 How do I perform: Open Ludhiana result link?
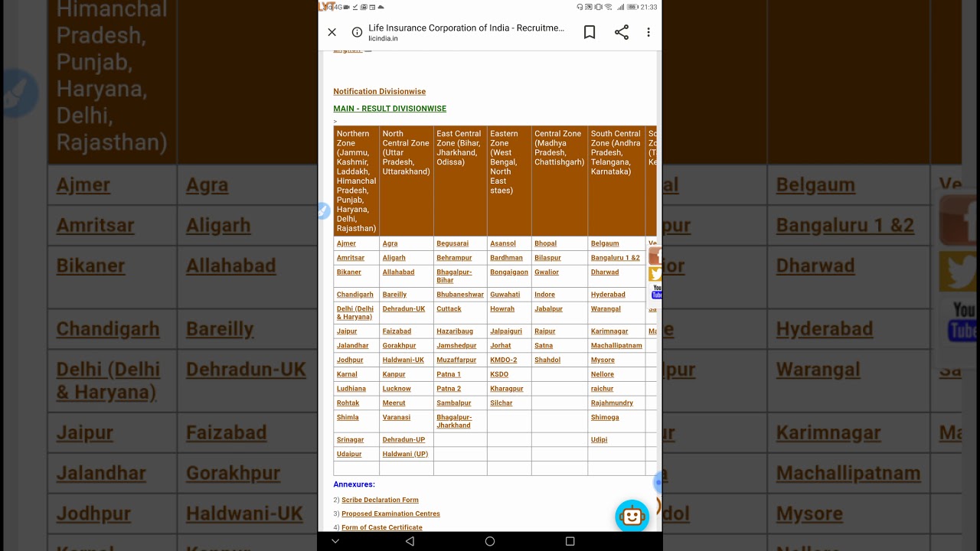tap(351, 389)
